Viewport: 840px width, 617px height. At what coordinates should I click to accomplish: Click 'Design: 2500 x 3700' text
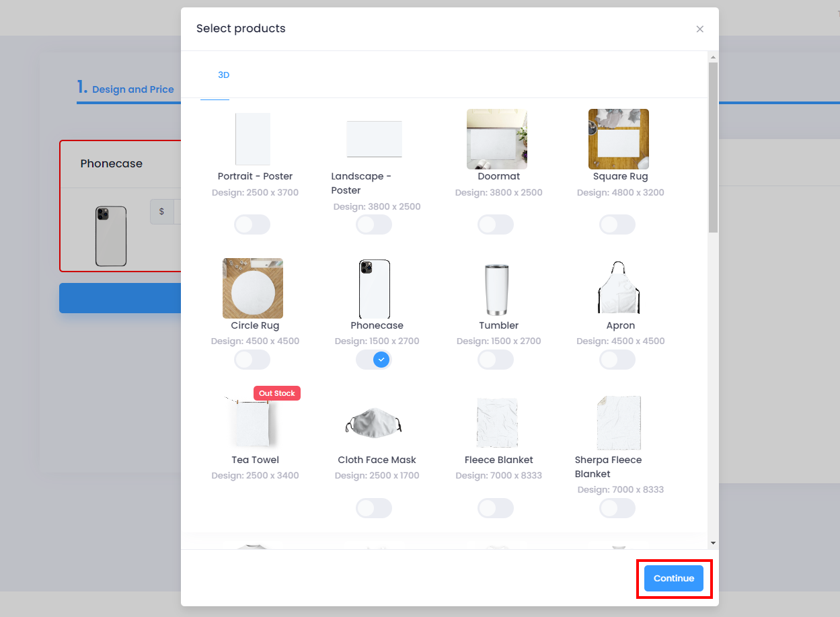[255, 192]
